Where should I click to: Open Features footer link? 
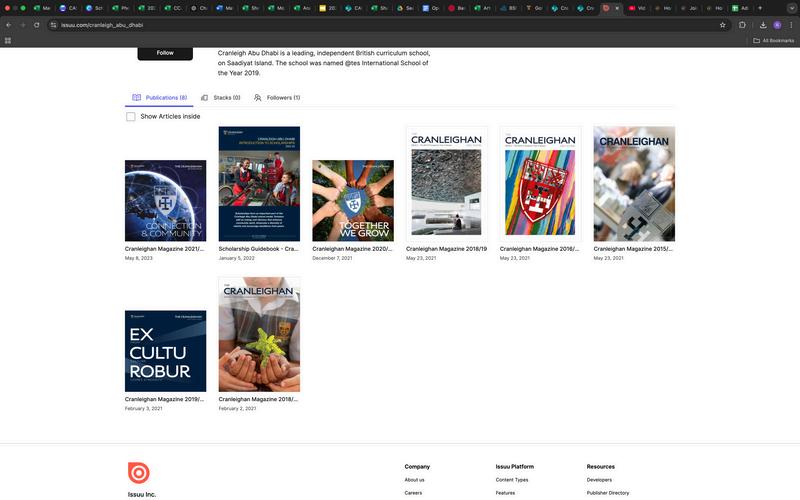[505, 493]
